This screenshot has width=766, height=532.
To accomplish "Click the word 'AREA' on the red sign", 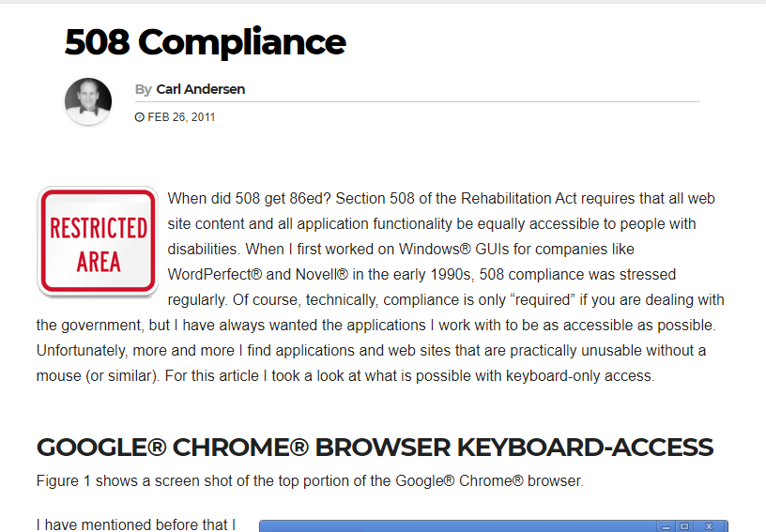I will 99,262.
